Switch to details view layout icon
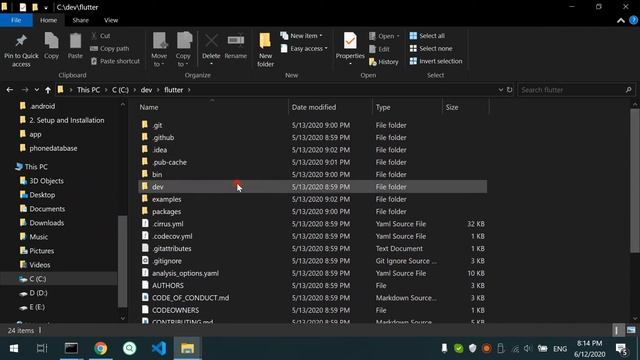 coord(617,330)
